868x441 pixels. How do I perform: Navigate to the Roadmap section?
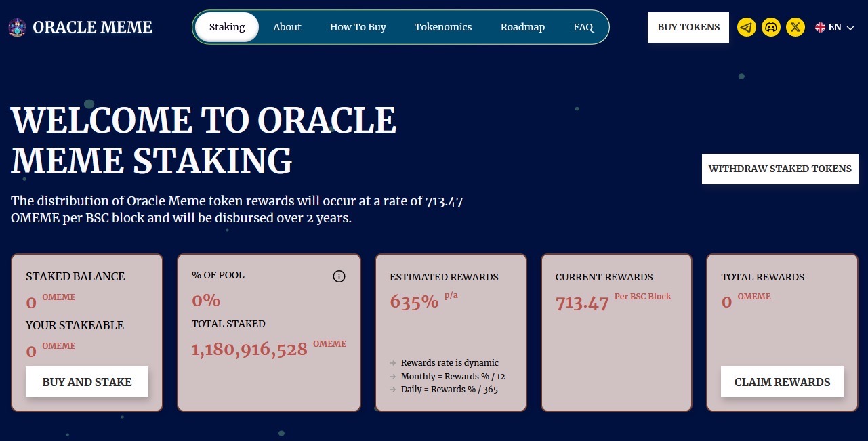tap(522, 27)
